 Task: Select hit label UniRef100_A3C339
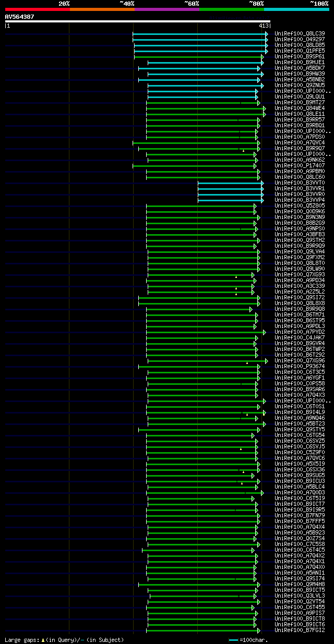[300, 286]
